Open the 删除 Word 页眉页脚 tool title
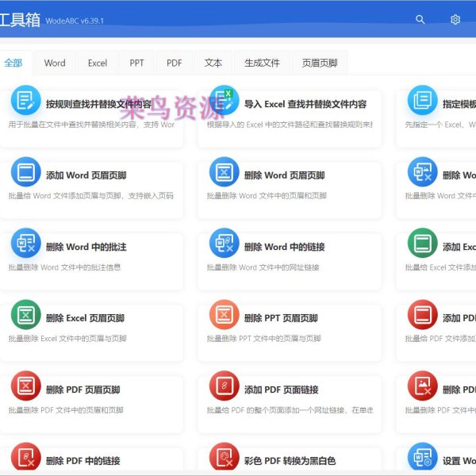This screenshot has height=476, width=476. point(284,175)
